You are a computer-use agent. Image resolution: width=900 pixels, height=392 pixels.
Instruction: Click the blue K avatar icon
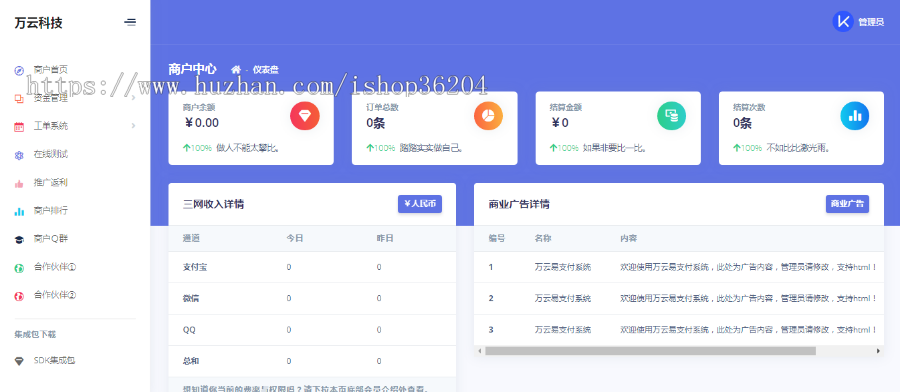click(843, 22)
